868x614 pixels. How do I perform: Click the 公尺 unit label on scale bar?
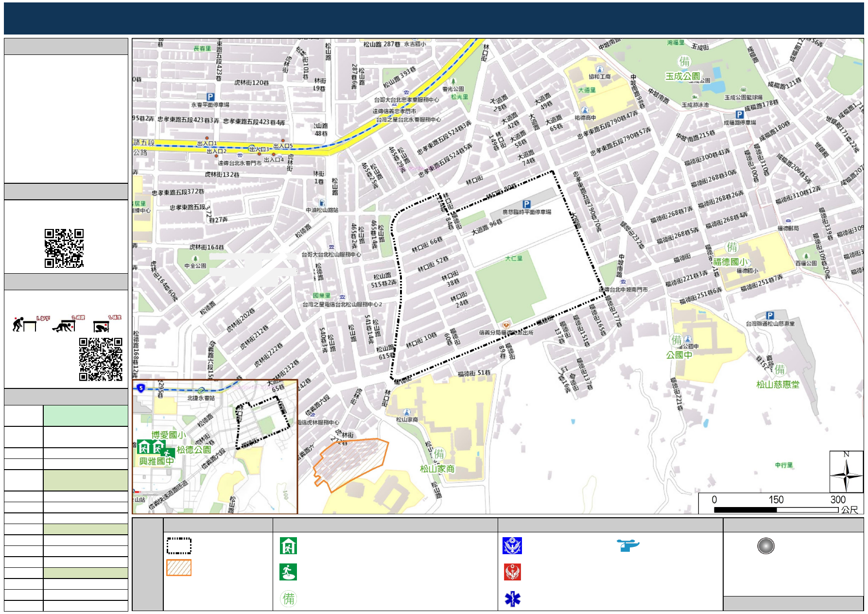[850, 509]
